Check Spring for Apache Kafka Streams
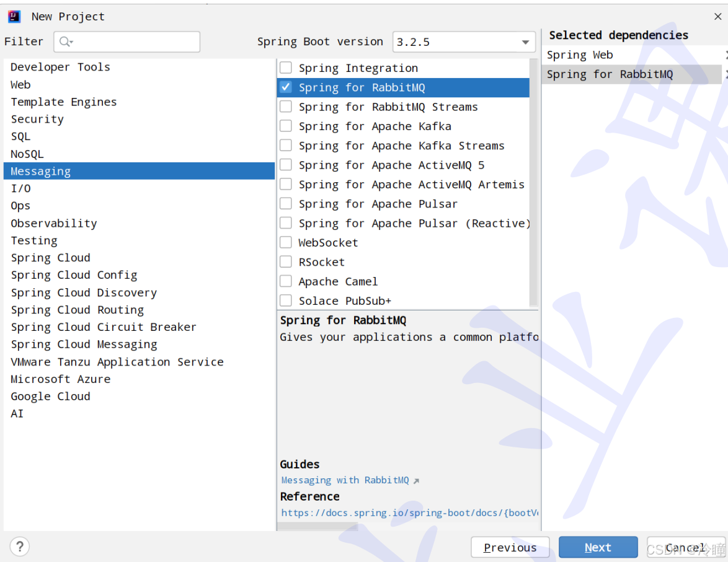 tap(286, 146)
